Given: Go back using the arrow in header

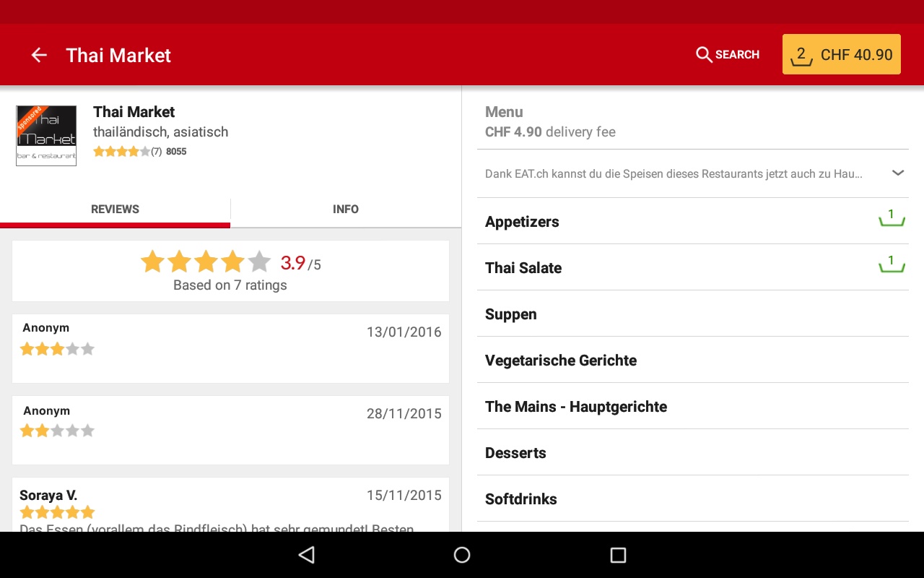Looking at the screenshot, I should pyautogui.click(x=39, y=55).
